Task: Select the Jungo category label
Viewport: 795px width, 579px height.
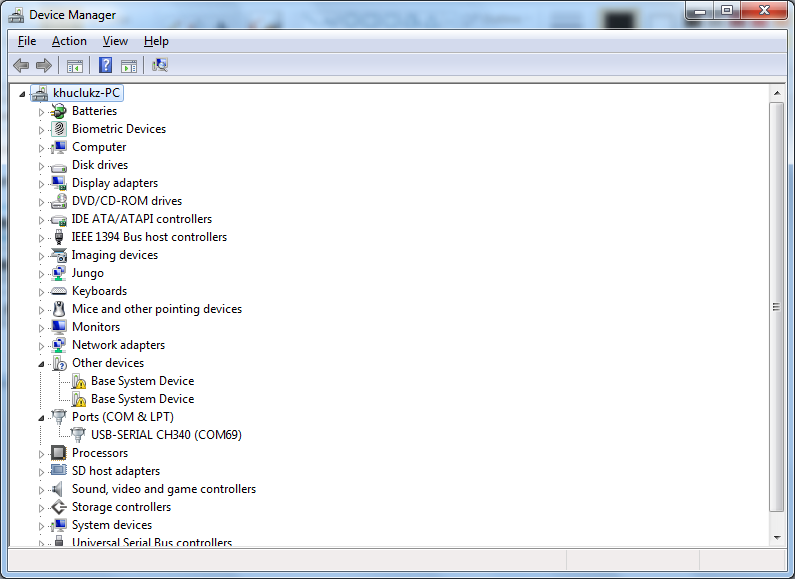Action: tap(88, 273)
